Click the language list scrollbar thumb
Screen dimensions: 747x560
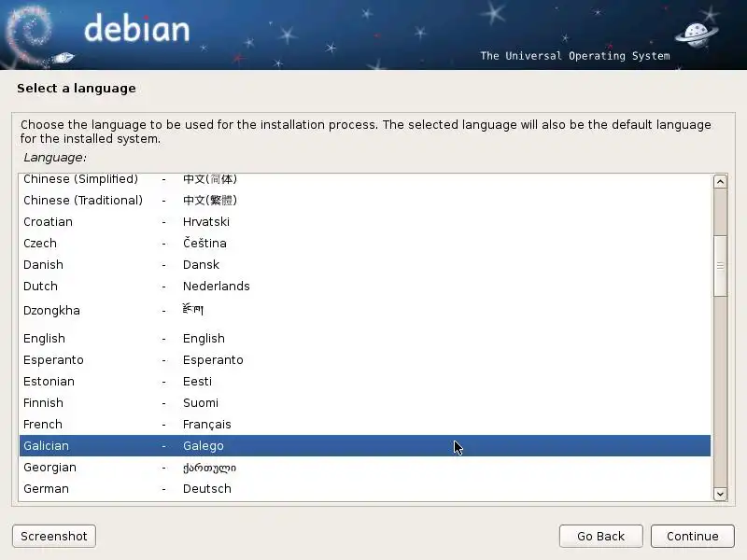tap(720, 266)
